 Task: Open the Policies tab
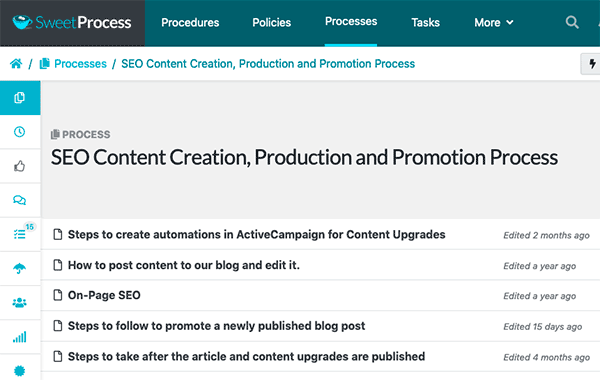tap(272, 23)
